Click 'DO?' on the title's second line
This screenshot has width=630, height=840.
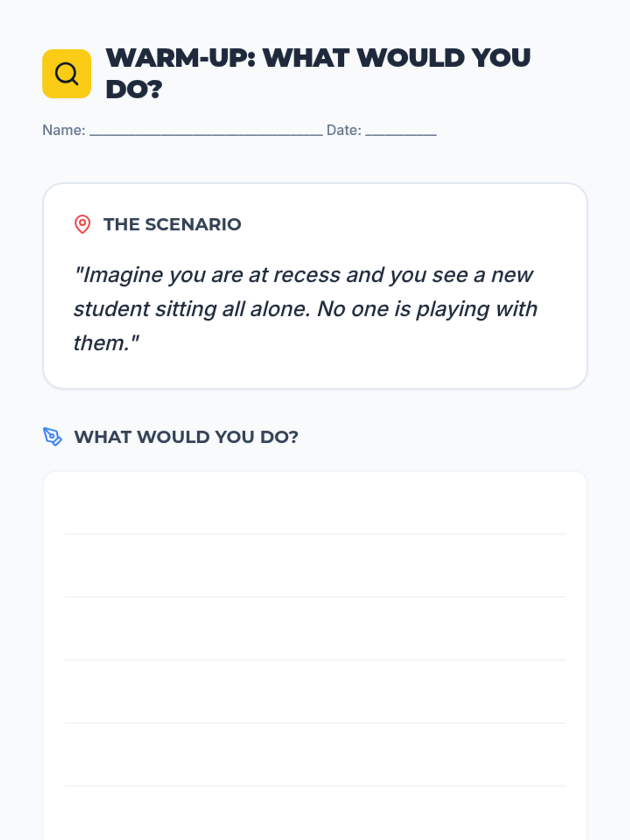[134, 89]
